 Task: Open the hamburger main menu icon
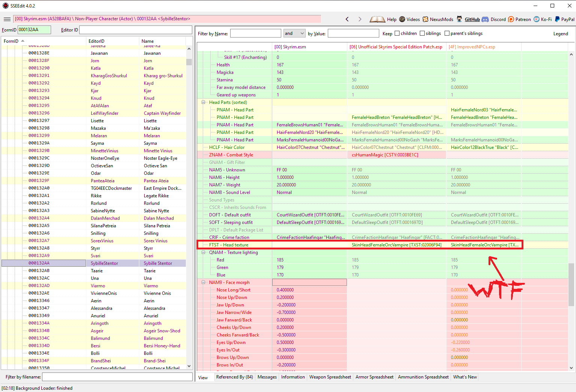pyautogui.click(x=7, y=19)
